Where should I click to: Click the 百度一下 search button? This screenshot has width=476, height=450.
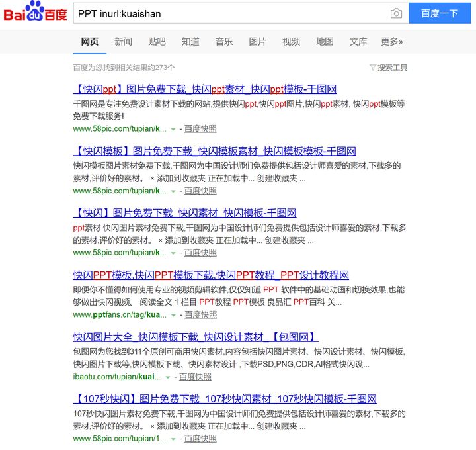tap(440, 13)
